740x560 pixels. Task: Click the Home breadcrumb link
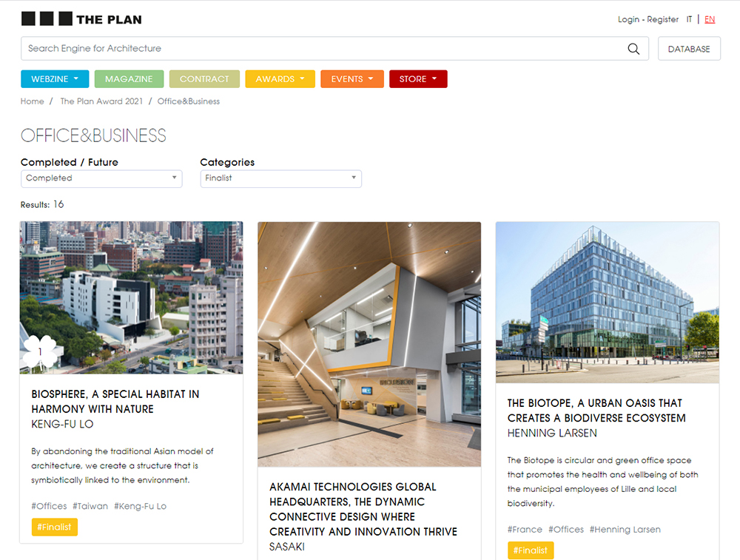[x=32, y=101]
